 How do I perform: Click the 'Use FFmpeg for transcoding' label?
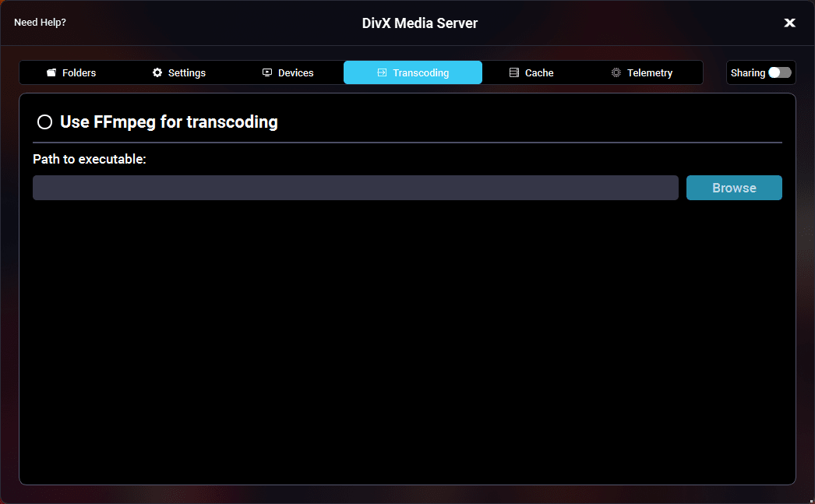[169, 122]
